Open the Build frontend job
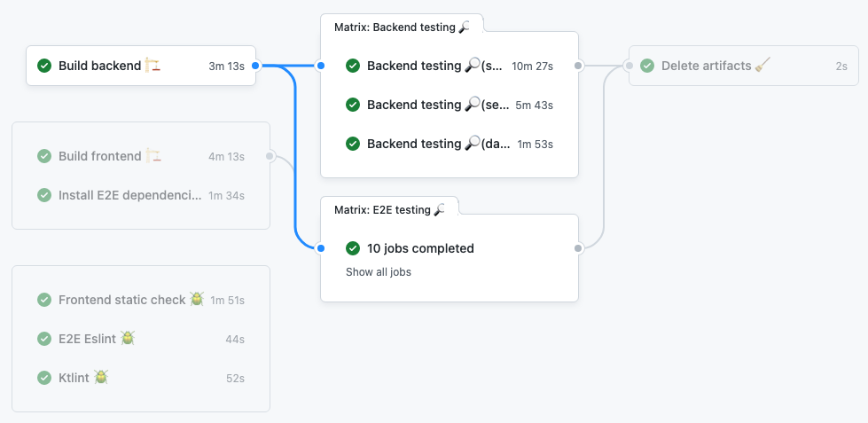868x423 pixels. [x=99, y=156]
